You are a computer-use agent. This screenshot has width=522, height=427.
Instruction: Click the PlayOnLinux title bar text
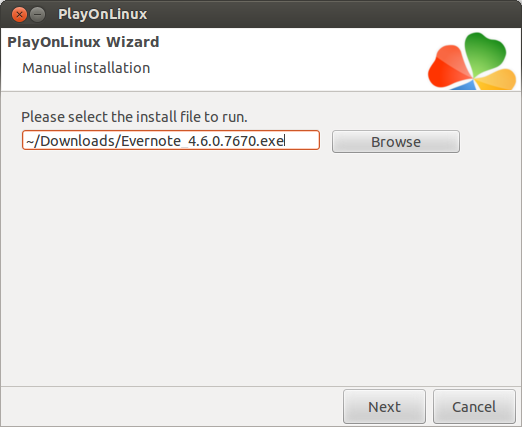click(x=102, y=14)
